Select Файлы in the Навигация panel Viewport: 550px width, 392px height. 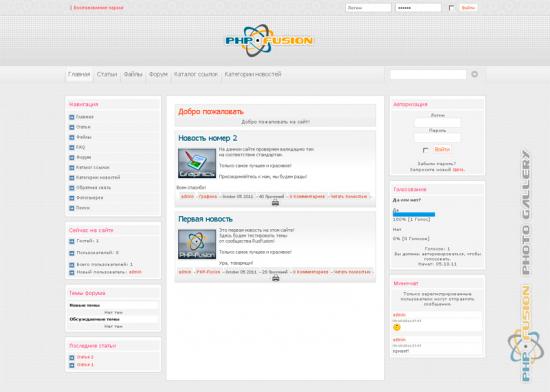(x=84, y=137)
